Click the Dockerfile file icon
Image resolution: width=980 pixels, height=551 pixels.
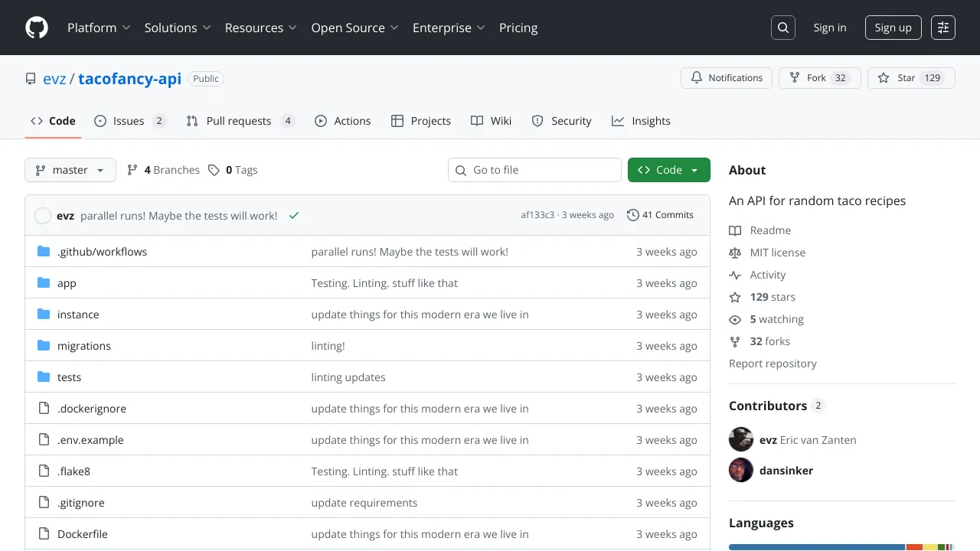coord(44,534)
